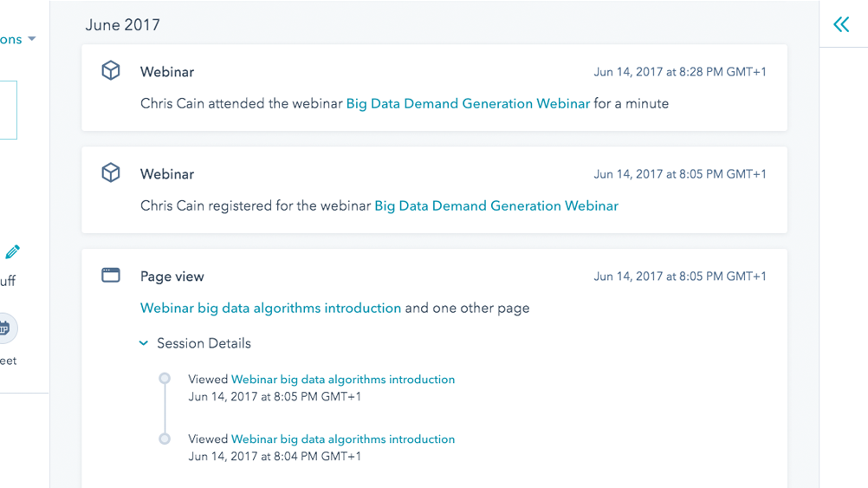Open the Page view card's main page link
The width and height of the screenshot is (868, 488).
pos(270,308)
